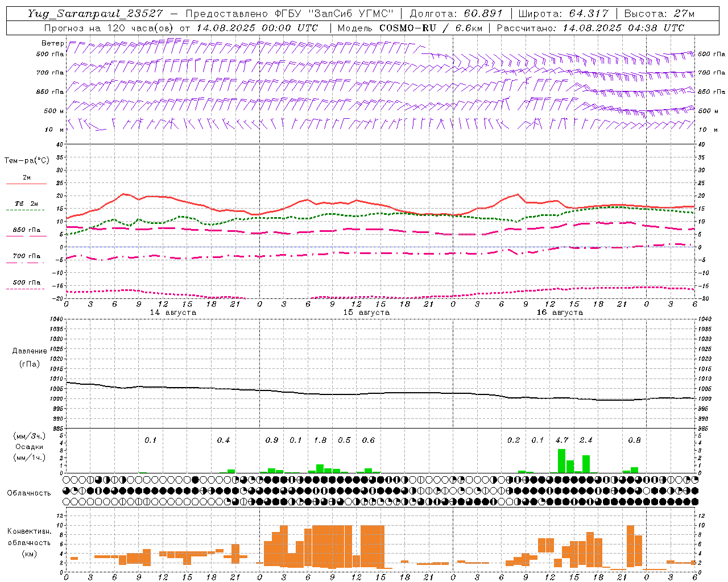This screenshot has height=582, width=728.
Task: Click the magenta dotted 500 гПа legend line
Action: pos(25,289)
